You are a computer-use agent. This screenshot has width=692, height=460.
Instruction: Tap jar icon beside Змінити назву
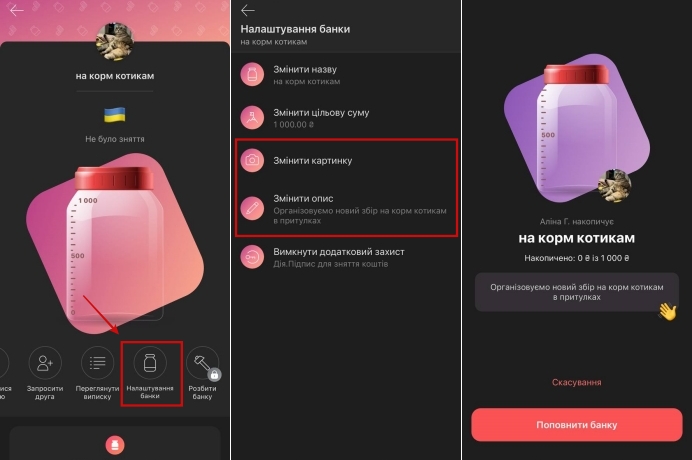click(252, 74)
